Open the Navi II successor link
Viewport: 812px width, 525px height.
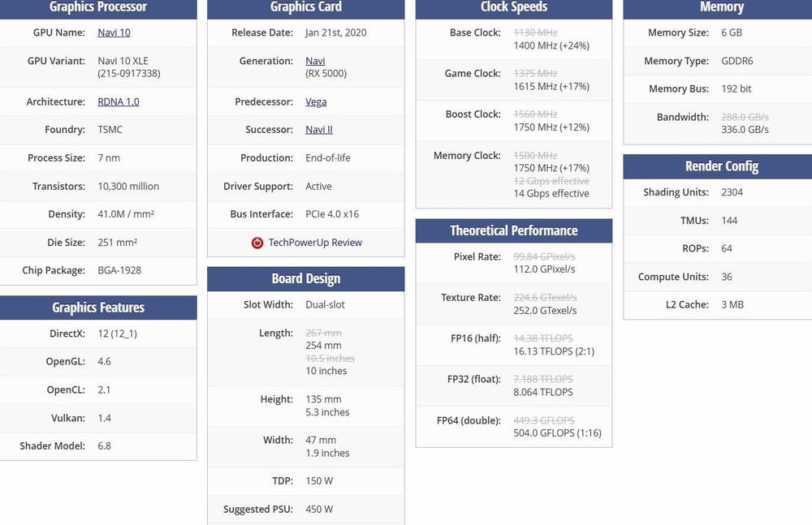point(319,130)
